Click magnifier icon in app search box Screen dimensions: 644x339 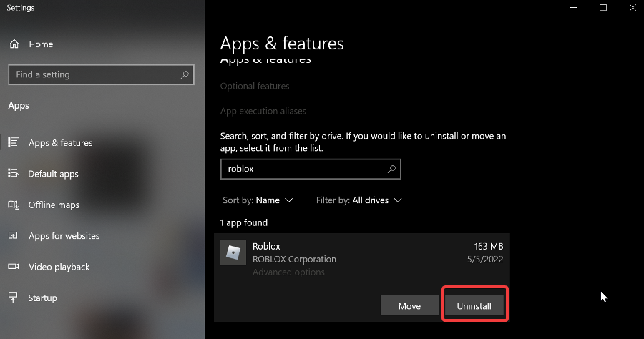(391, 169)
